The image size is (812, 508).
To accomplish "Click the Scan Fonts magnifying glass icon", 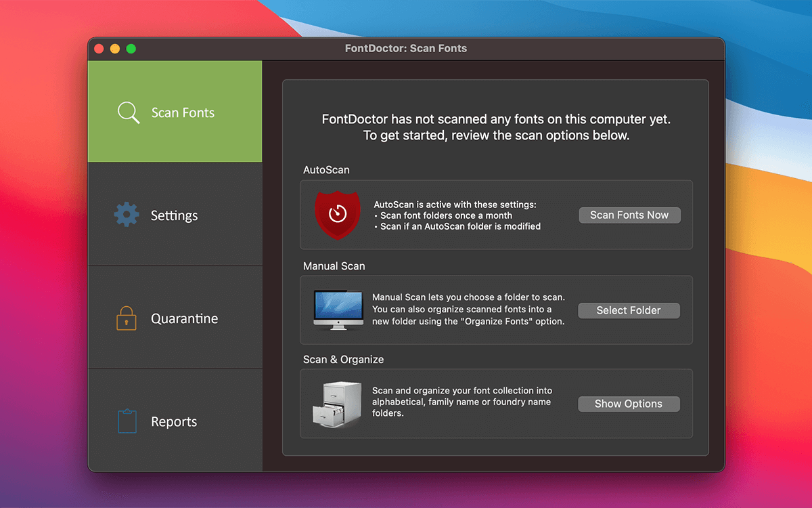I will [x=129, y=112].
